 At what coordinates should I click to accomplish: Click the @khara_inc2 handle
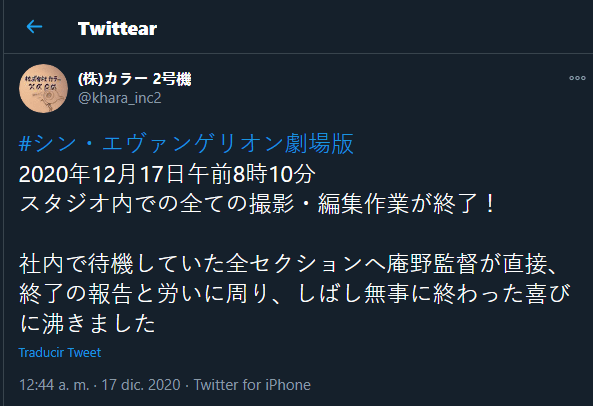coord(120,98)
